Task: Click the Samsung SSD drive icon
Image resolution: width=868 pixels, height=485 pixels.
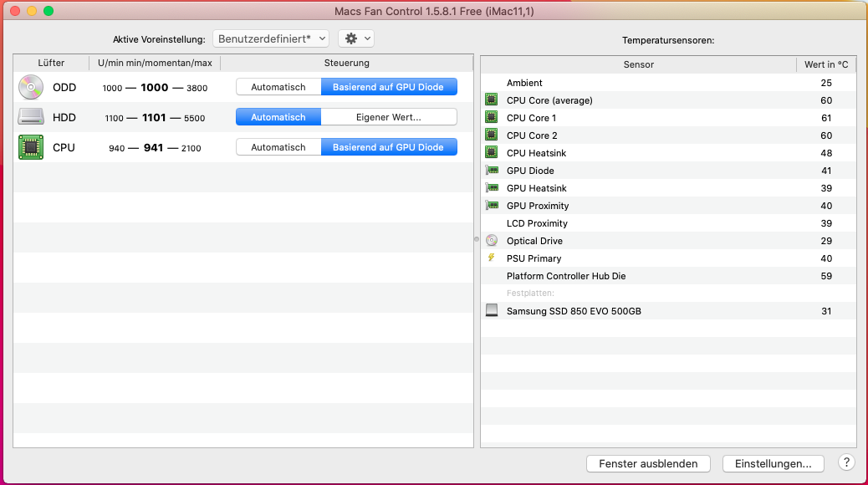Action: point(492,310)
